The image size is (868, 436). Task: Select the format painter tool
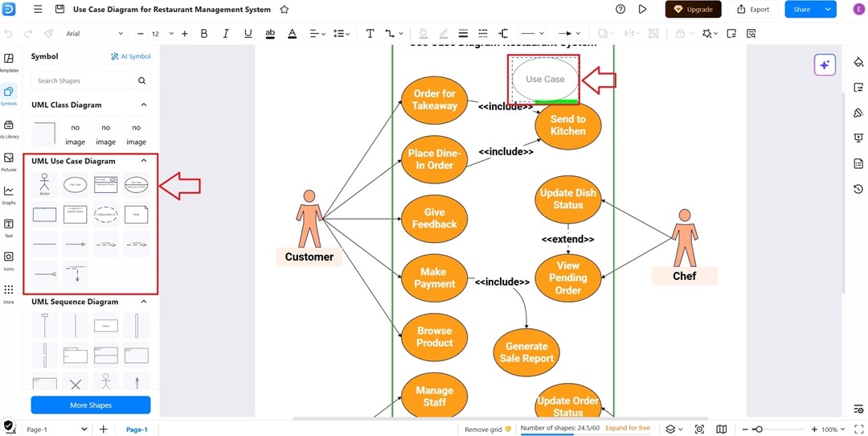pos(48,34)
